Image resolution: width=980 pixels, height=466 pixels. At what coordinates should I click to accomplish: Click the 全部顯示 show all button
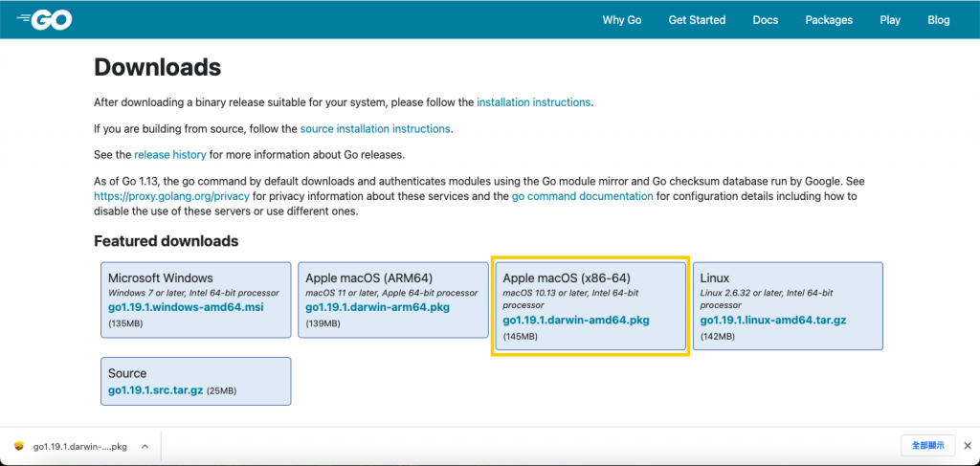click(x=927, y=446)
